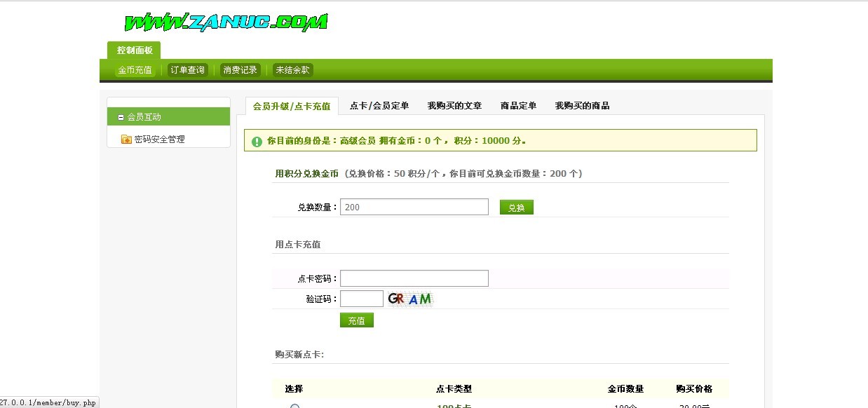
Task: Switch to the 点卡/会员定单 tab
Action: click(379, 106)
